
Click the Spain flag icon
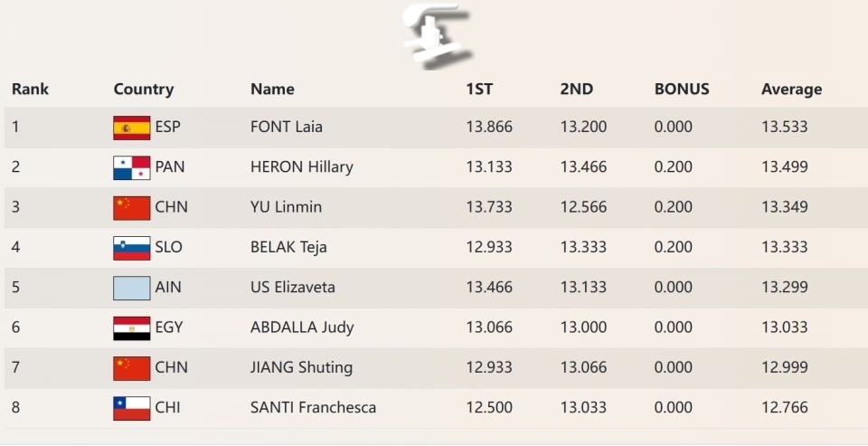[131, 128]
